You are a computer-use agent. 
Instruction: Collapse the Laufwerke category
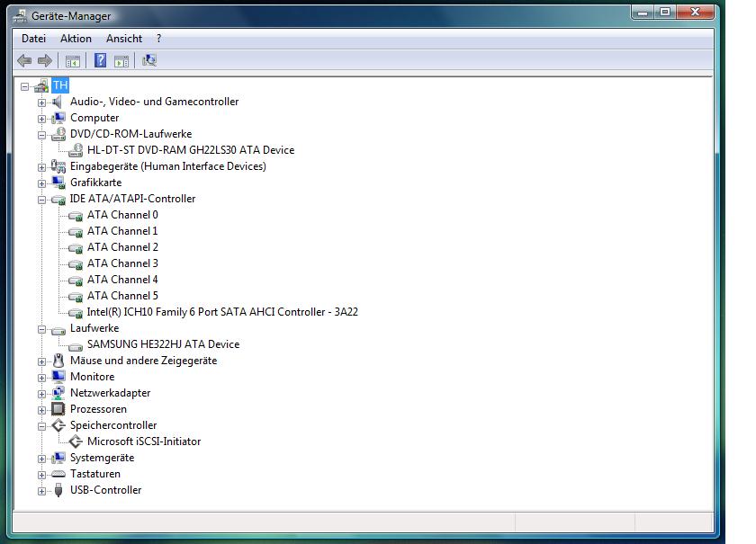pos(42,330)
